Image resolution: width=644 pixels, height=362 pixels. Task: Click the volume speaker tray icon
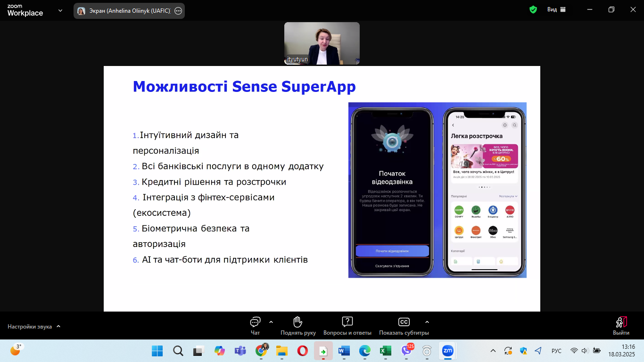click(x=585, y=351)
